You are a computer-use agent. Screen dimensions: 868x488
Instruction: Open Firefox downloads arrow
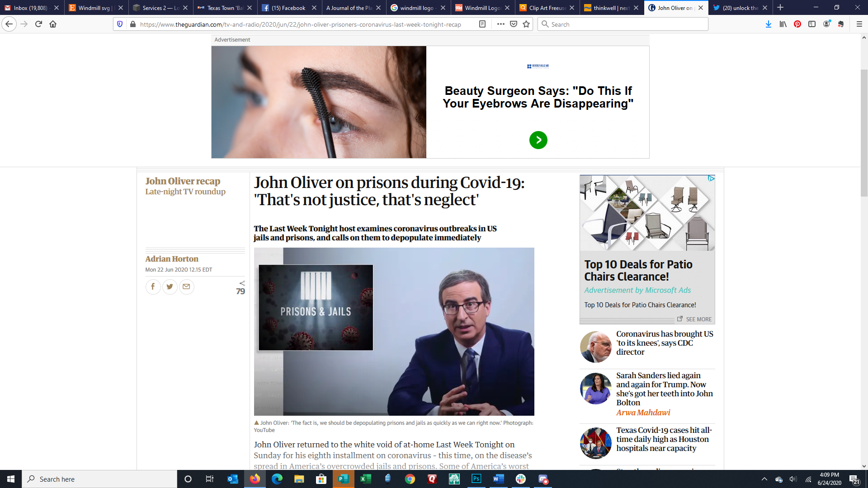[x=768, y=24]
